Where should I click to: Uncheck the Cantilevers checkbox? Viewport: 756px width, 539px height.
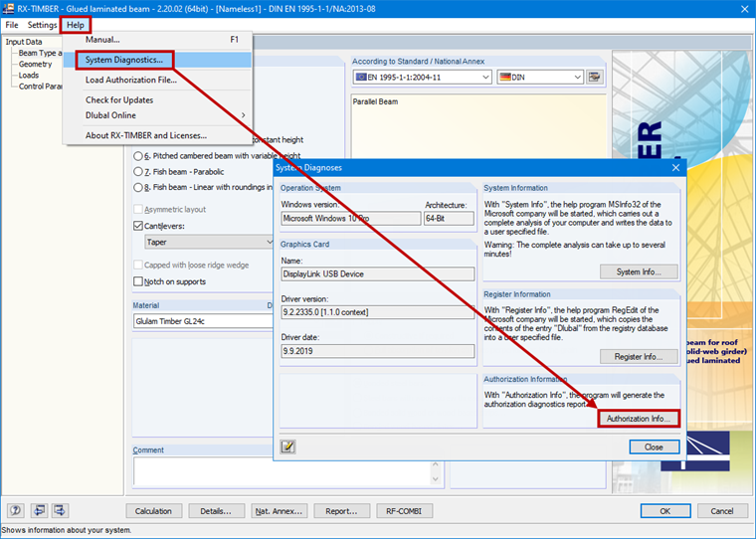pyautogui.click(x=138, y=226)
